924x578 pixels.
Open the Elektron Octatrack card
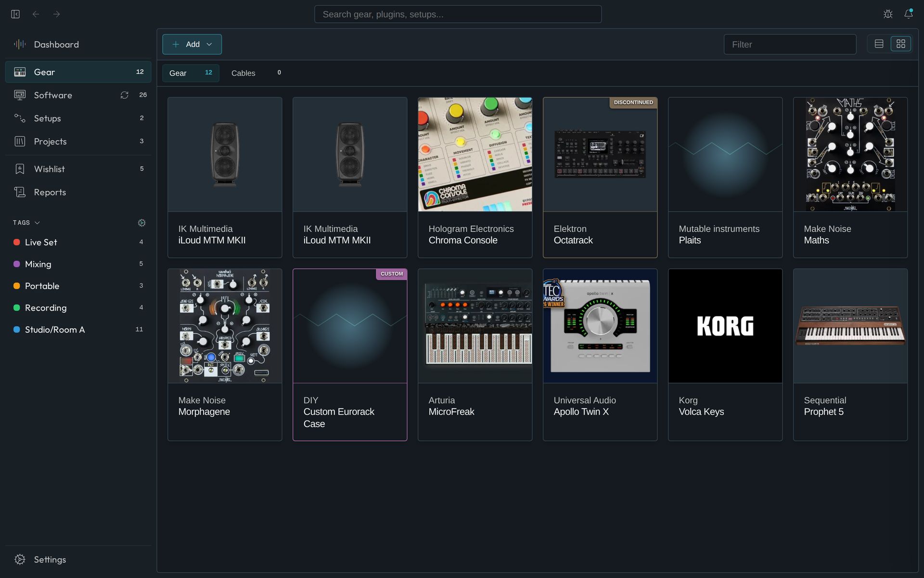click(x=600, y=177)
